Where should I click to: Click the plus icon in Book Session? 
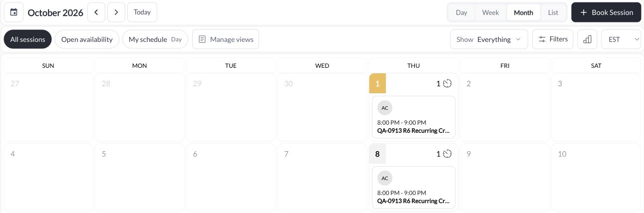(x=584, y=12)
